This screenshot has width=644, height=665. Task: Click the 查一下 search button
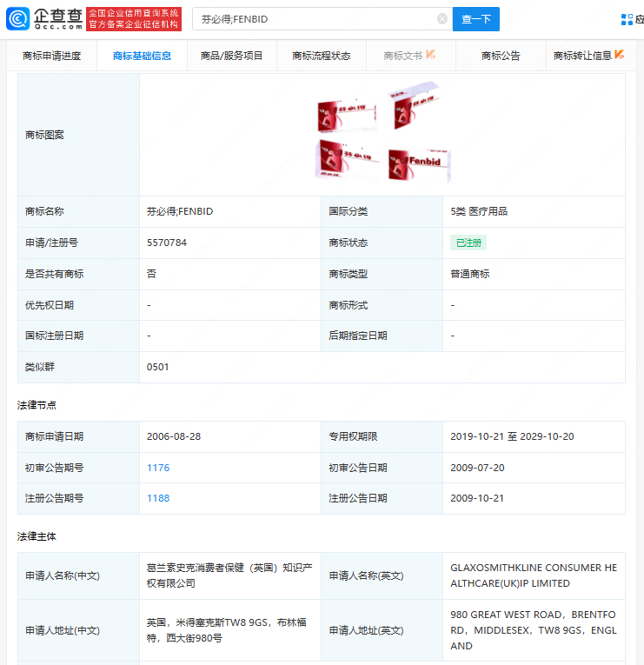[x=475, y=19]
